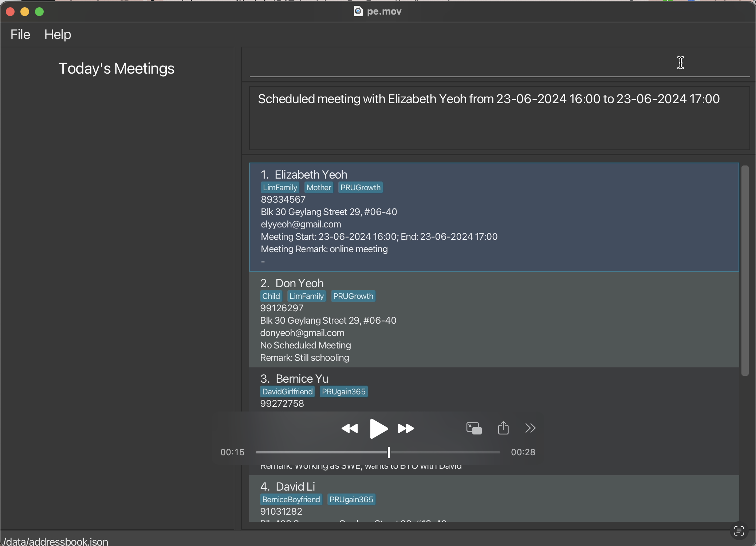Click the share/export icon
This screenshot has width=756, height=546.
pos(503,428)
